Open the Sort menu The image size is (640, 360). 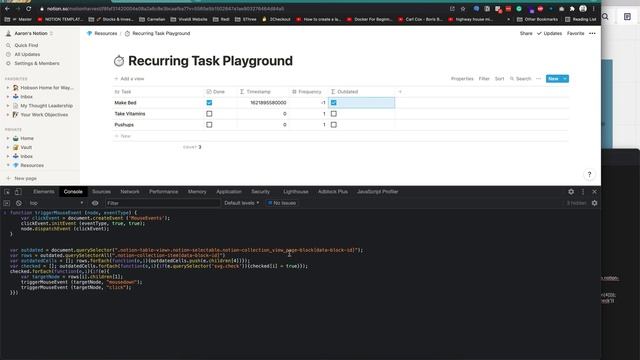[499, 79]
